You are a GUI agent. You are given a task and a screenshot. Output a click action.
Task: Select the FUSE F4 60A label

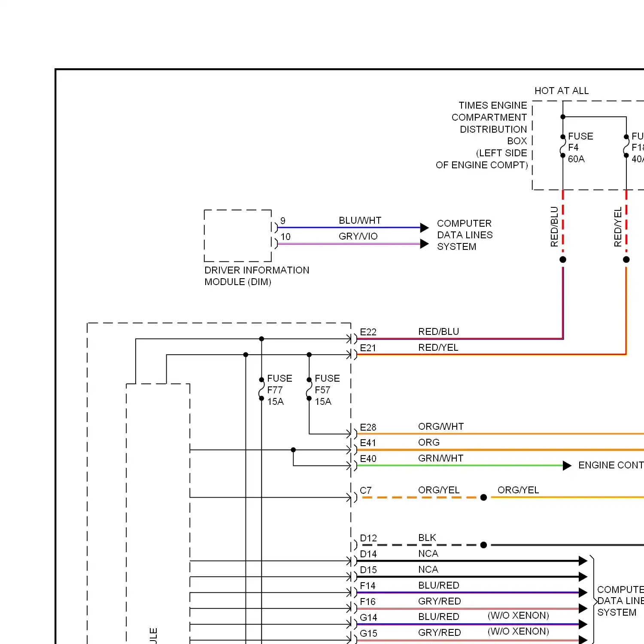coord(580,148)
